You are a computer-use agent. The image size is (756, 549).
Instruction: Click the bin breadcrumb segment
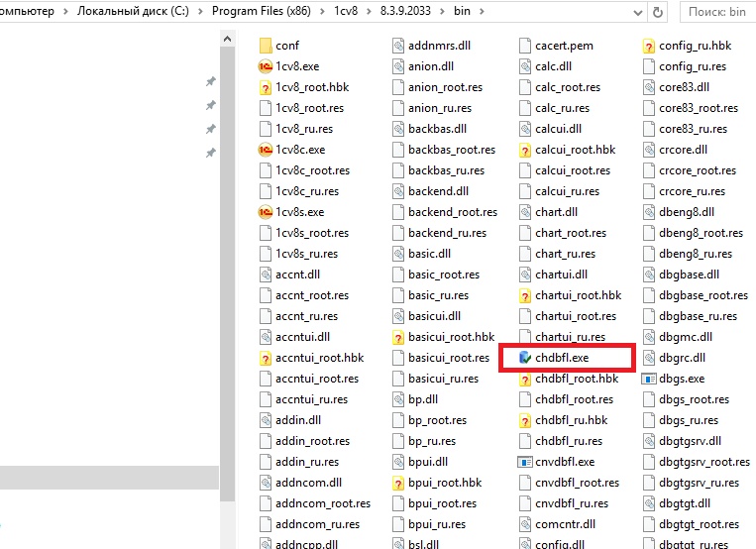coord(462,11)
